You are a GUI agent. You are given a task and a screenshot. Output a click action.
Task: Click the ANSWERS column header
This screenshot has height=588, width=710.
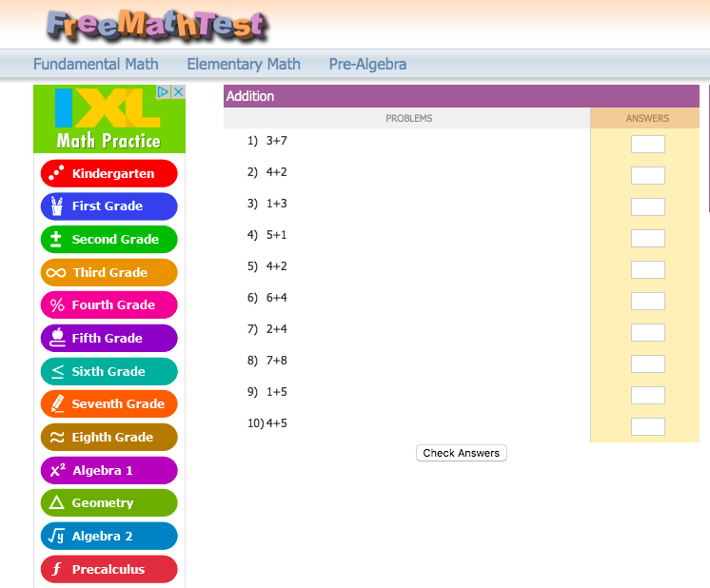tap(647, 118)
